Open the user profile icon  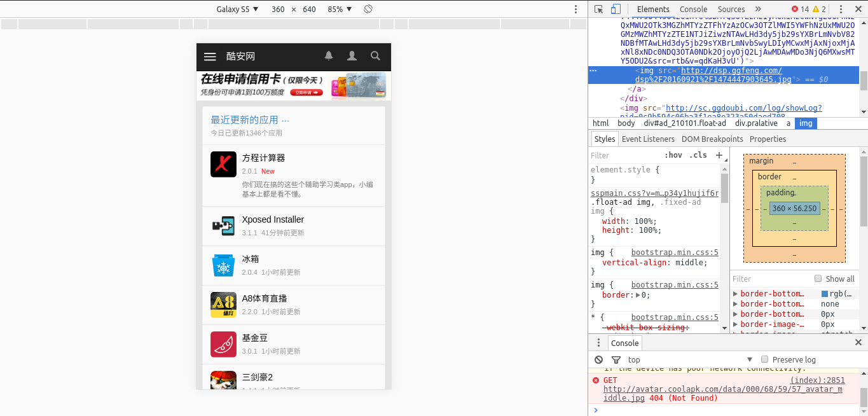click(352, 56)
